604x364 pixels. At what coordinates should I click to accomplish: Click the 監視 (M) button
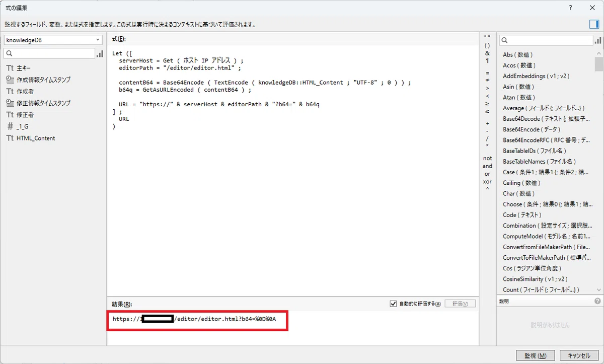[536, 355]
